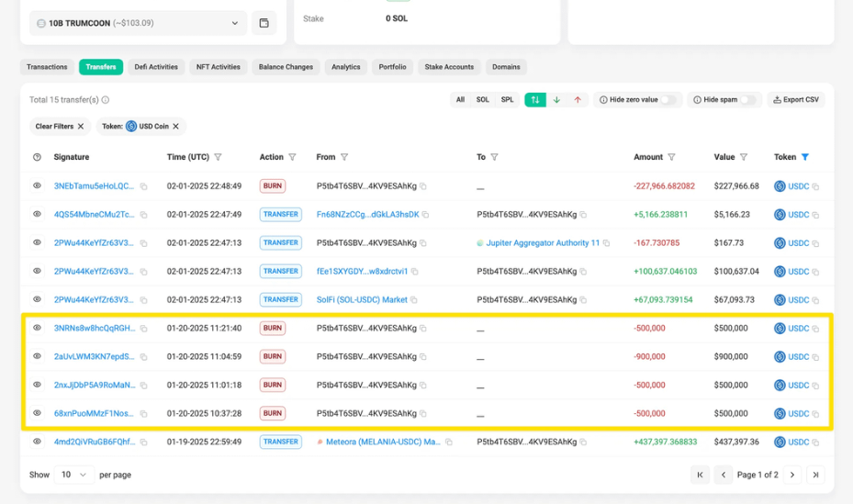This screenshot has height=504, width=853.
Task: Click the wallet icon beside the TRUMCOON dropdown
Action: pos(264,23)
